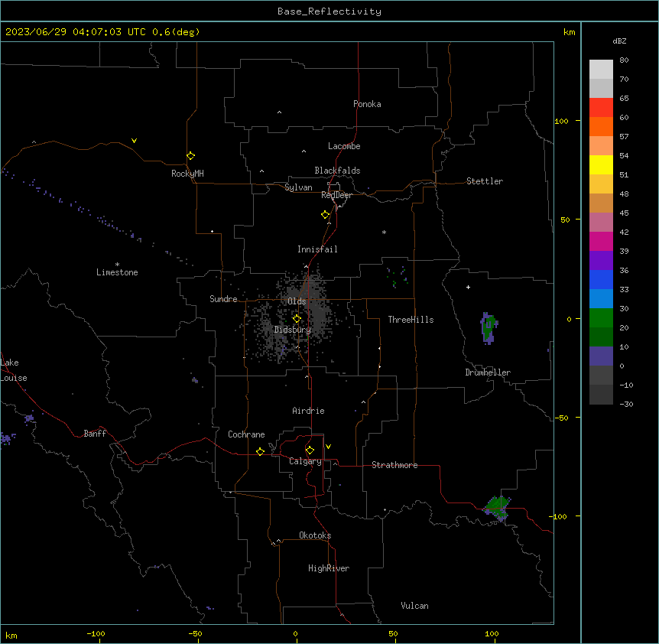Select the purple 36-39 dBZ legend swatch

601,261
